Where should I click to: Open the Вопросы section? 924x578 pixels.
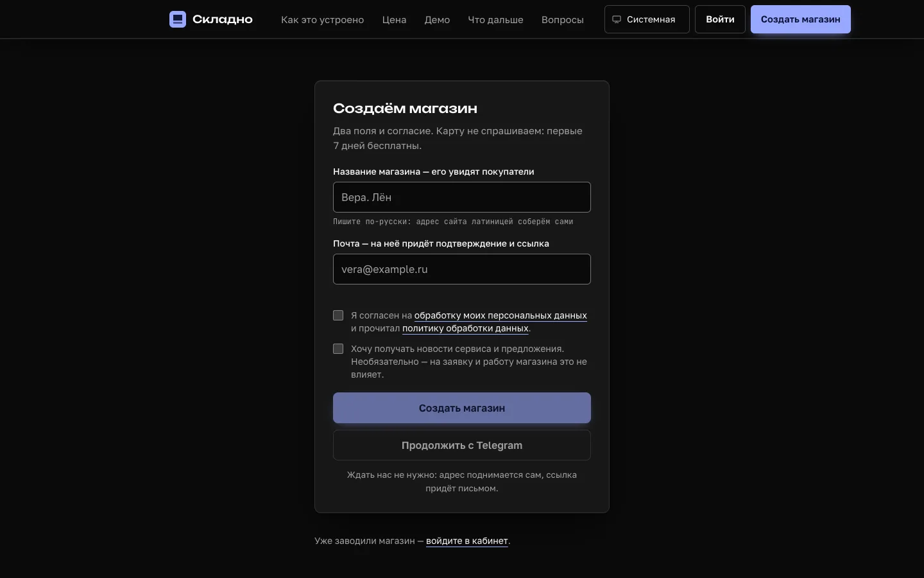coord(563,20)
